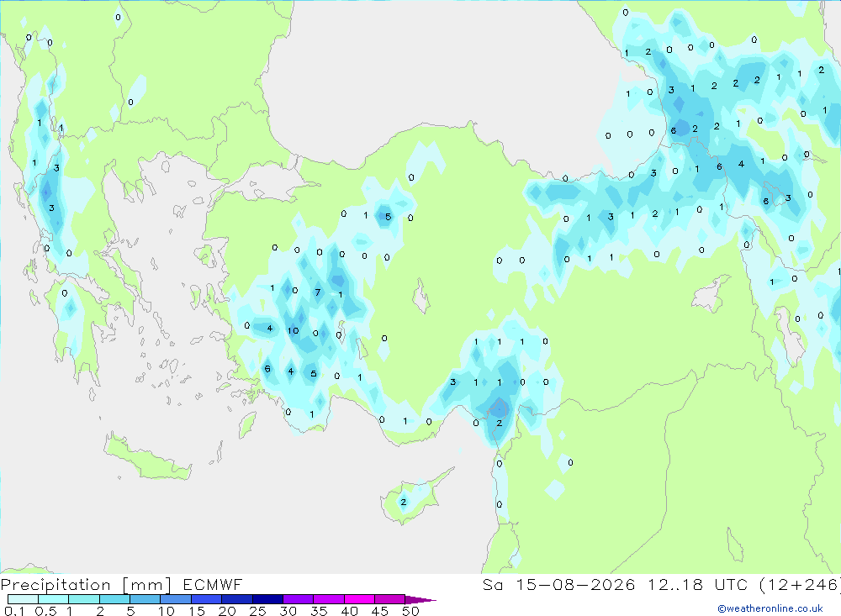Viewport: 841px width, 616px height.
Task: Click the "35" legend scale label
Action: tap(319, 611)
